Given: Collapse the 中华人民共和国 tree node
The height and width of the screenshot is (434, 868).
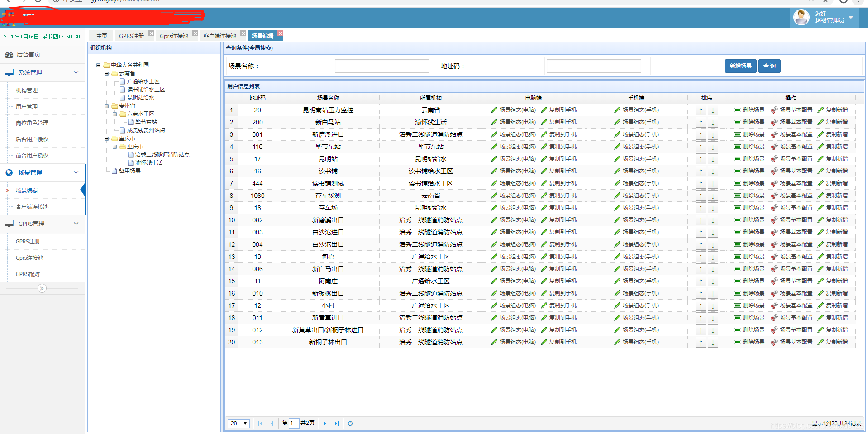Looking at the screenshot, I should (x=98, y=65).
